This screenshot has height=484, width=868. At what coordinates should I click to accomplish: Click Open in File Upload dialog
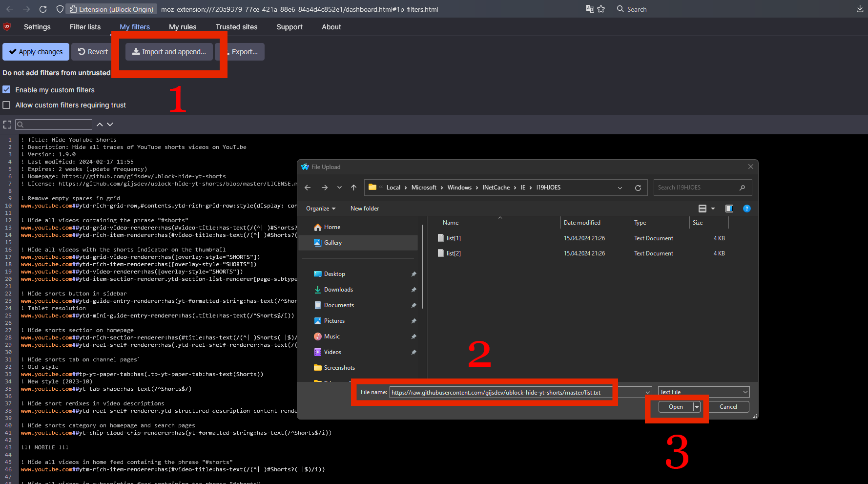(x=676, y=407)
